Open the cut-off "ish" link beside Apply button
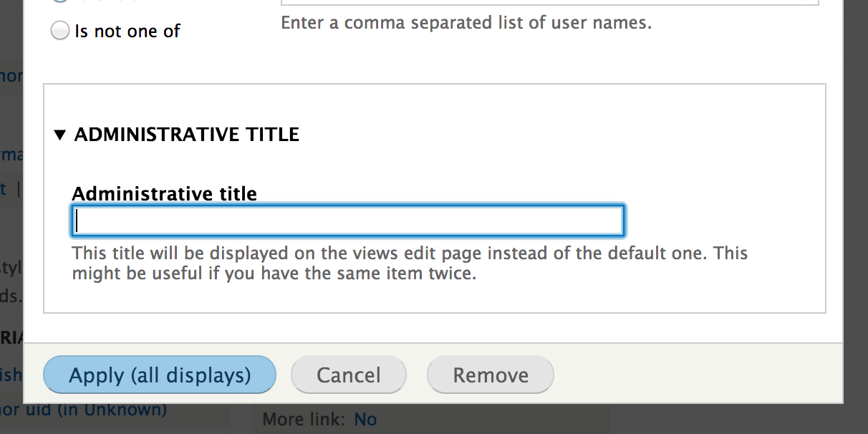The image size is (868, 434). [x=11, y=373]
